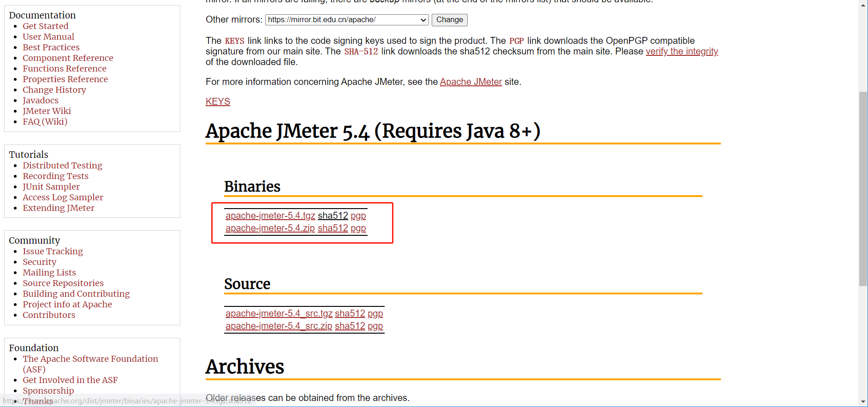This screenshot has width=868, height=407.
Task: Click the scrollbar down arrow
Action: pyautogui.click(x=863, y=402)
